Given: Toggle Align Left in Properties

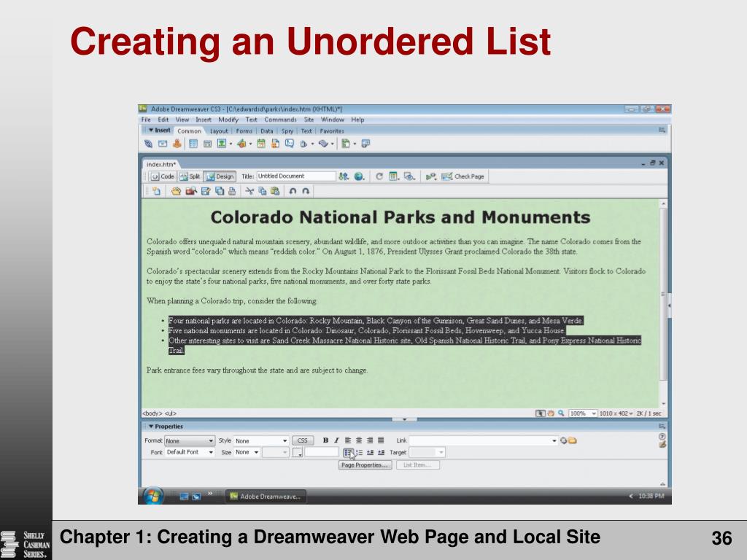Looking at the screenshot, I should [348, 440].
